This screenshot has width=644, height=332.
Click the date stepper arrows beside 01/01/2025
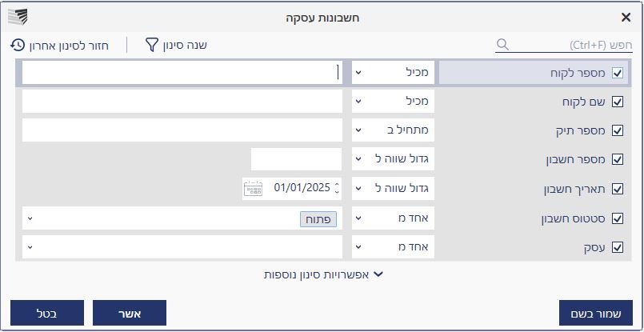337,188
